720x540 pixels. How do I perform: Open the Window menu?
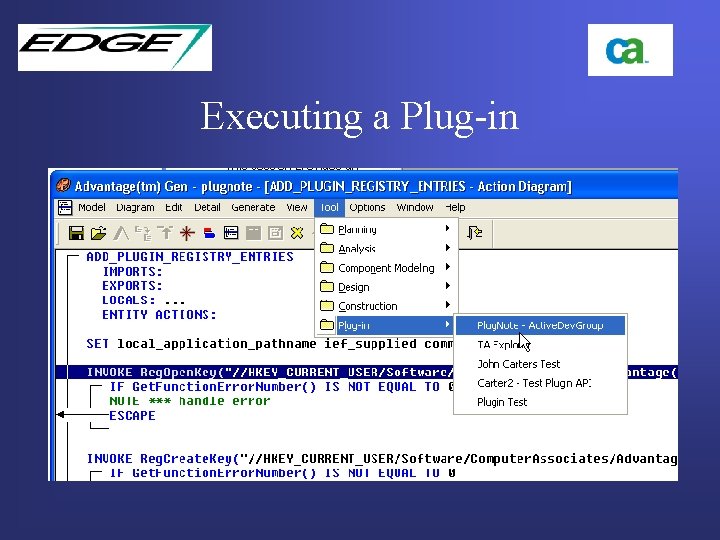pyautogui.click(x=415, y=208)
